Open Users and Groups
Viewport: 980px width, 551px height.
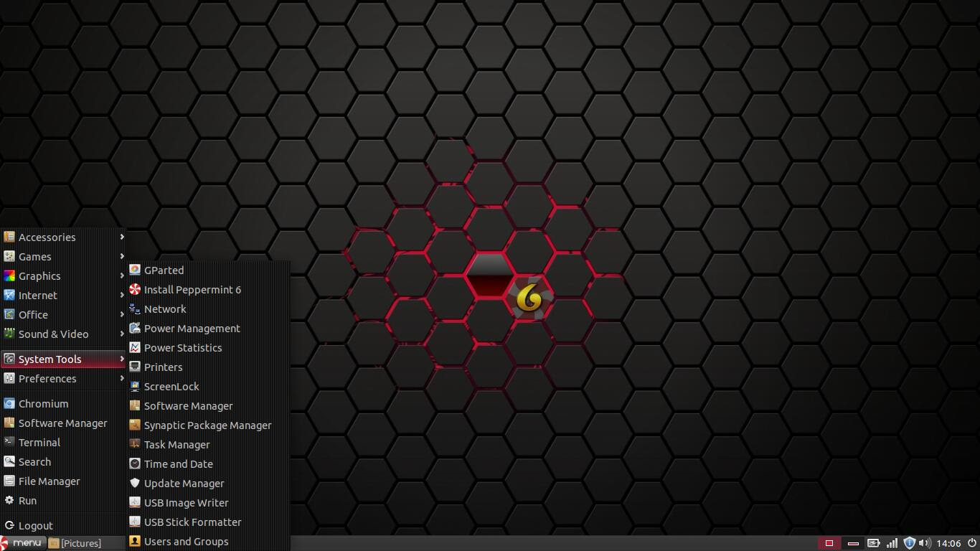(x=208, y=542)
